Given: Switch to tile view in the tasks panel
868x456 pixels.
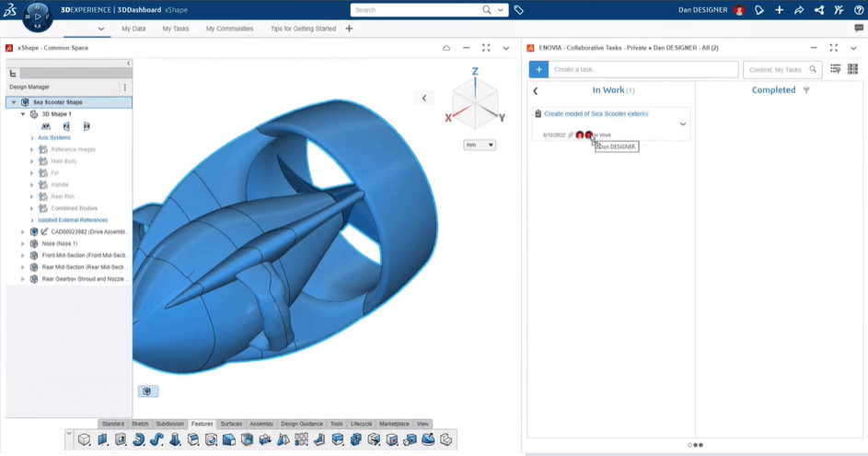Looking at the screenshot, I should 852,69.
